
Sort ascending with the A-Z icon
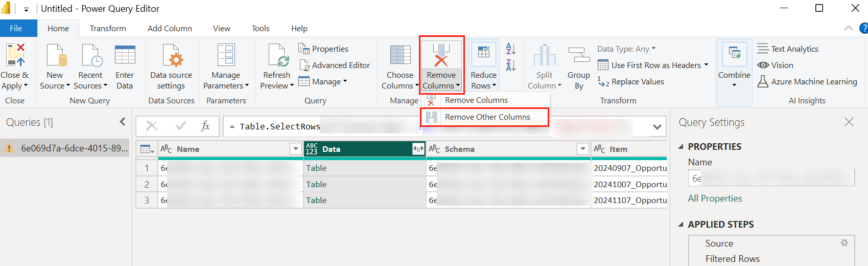click(x=510, y=49)
